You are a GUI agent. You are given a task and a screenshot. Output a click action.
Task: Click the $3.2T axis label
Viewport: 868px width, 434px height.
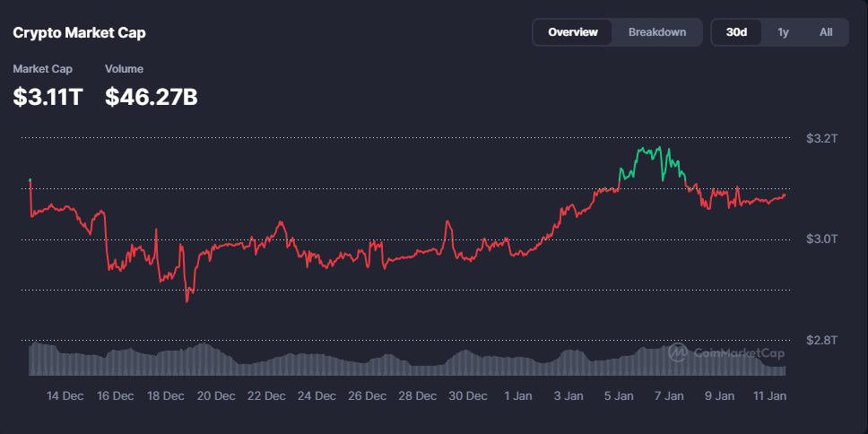tap(820, 138)
